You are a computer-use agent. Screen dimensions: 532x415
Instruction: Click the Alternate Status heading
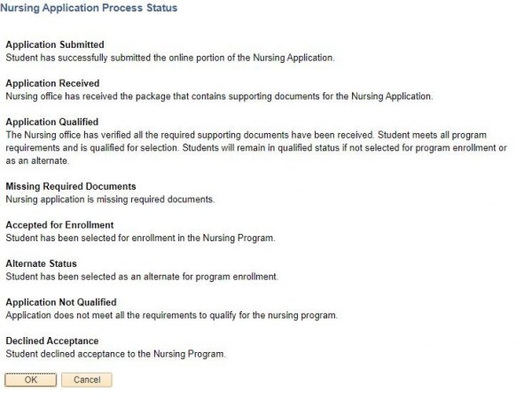pyautogui.click(x=41, y=264)
